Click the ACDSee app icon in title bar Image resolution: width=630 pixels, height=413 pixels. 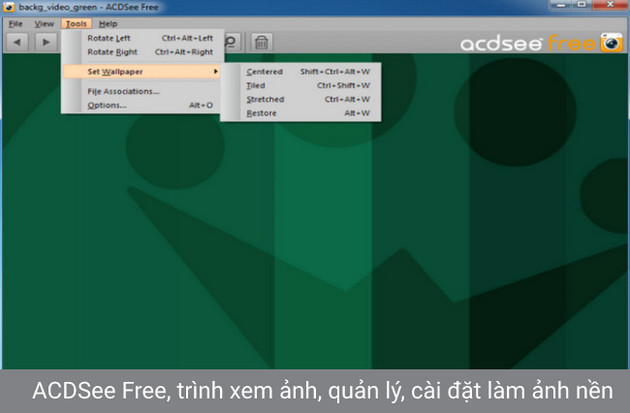pos(9,7)
